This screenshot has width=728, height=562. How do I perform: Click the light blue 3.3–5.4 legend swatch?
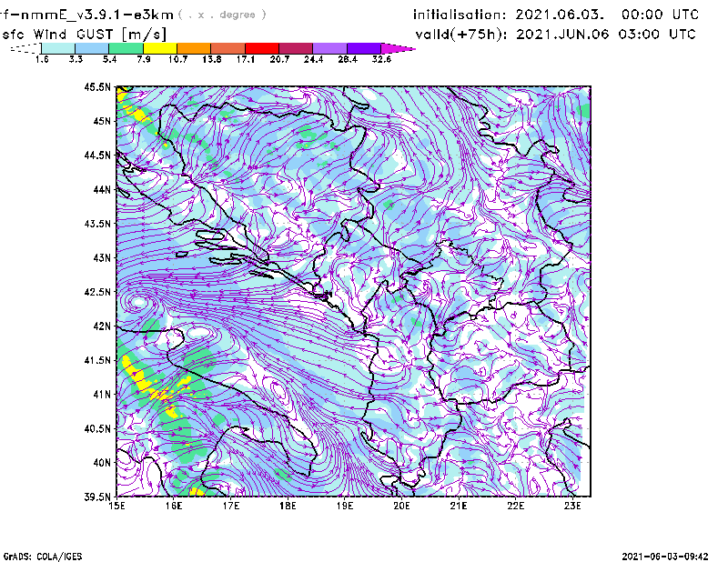(92, 48)
